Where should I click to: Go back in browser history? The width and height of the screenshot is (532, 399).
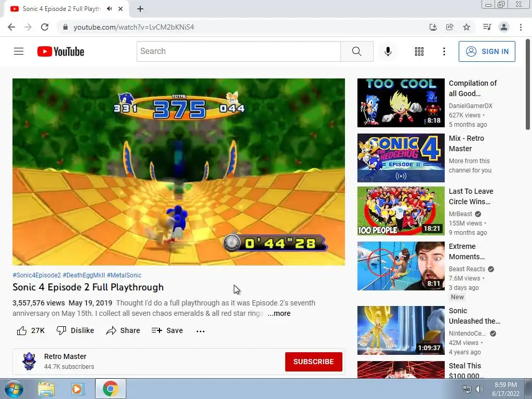pyautogui.click(x=11, y=27)
